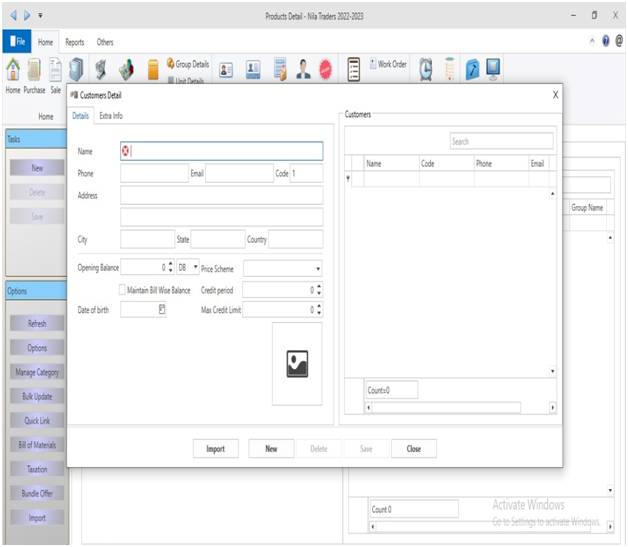Click the checklist clipboard icon
Screen dimensions: 628x547
pyautogui.click(x=354, y=69)
